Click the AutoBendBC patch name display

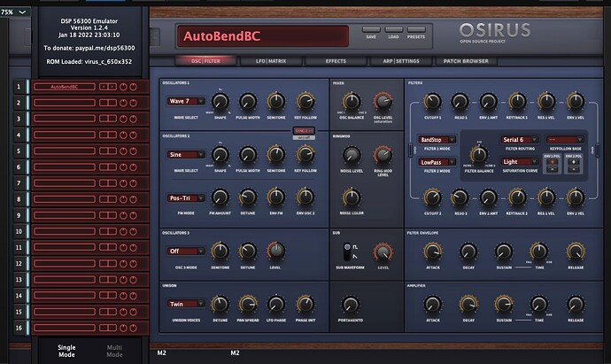pos(263,36)
